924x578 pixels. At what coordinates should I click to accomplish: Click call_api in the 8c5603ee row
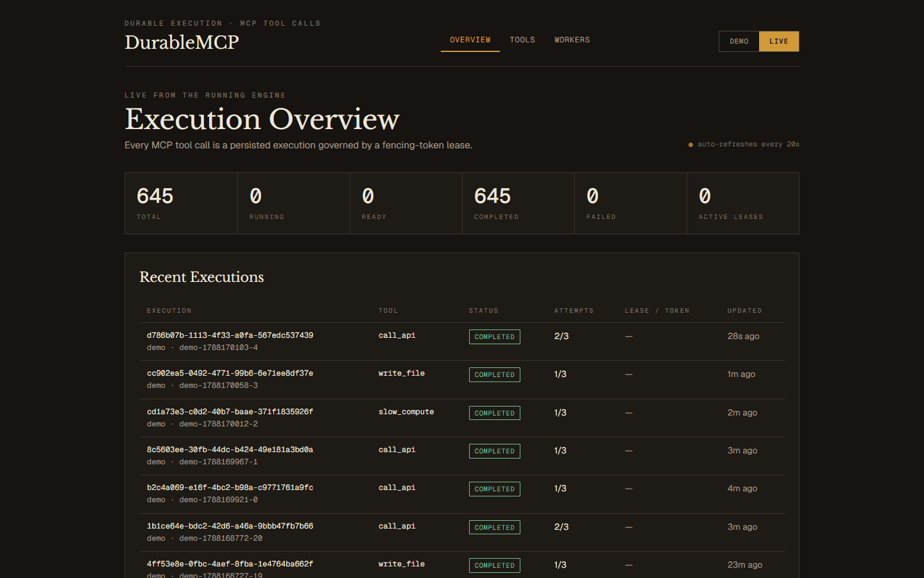397,450
